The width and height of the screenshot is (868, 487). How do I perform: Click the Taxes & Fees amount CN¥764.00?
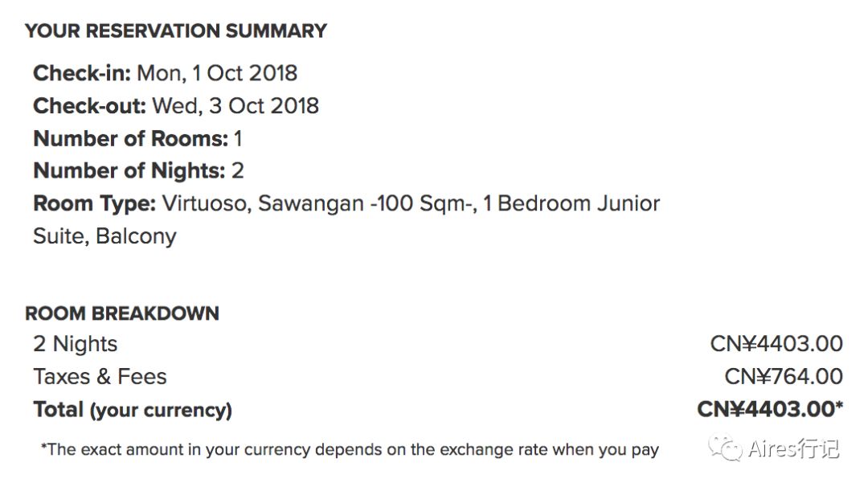pyautogui.click(x=784, y=376)
